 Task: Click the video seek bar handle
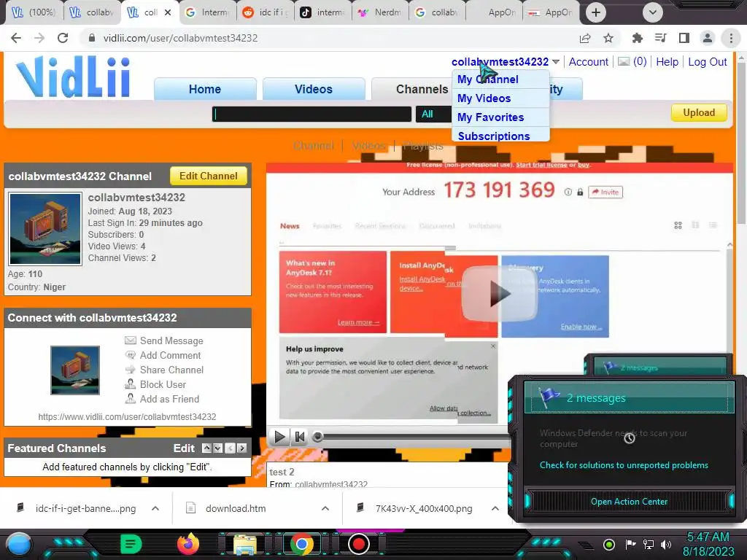(317, 437)
